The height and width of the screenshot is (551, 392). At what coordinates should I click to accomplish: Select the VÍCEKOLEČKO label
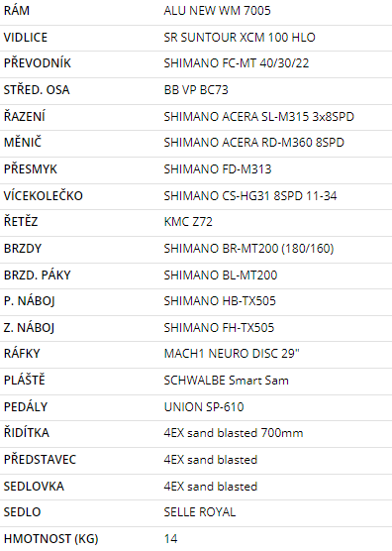44,196
